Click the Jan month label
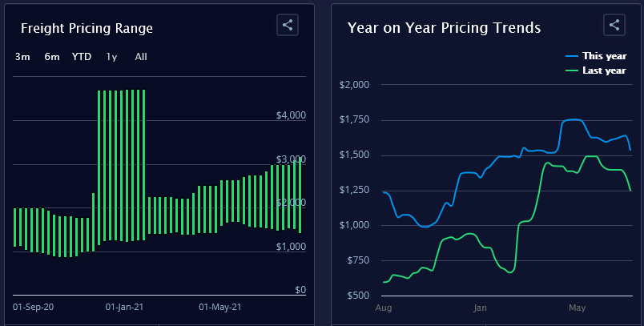The height and width of the screenshot is (326, 644). 480,308
